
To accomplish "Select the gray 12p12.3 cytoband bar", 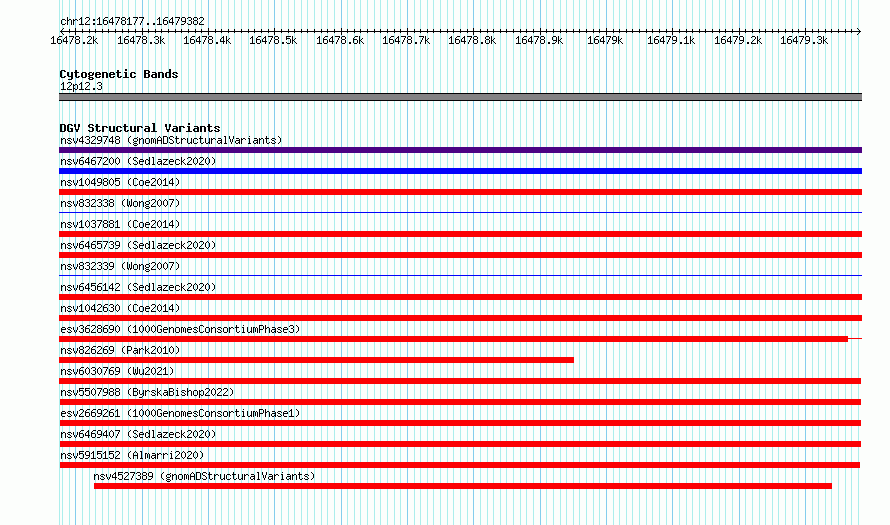I will tap(460, 97).
